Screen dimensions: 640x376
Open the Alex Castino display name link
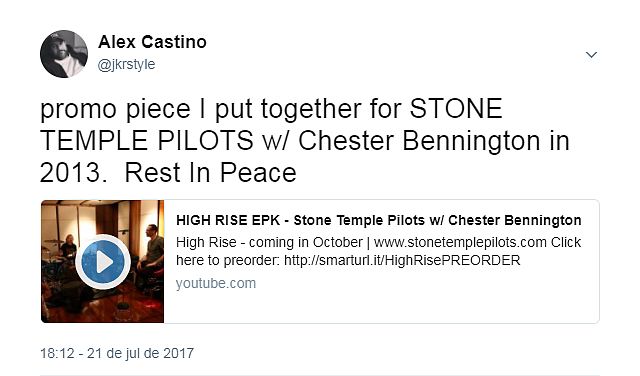click(152, 42)
